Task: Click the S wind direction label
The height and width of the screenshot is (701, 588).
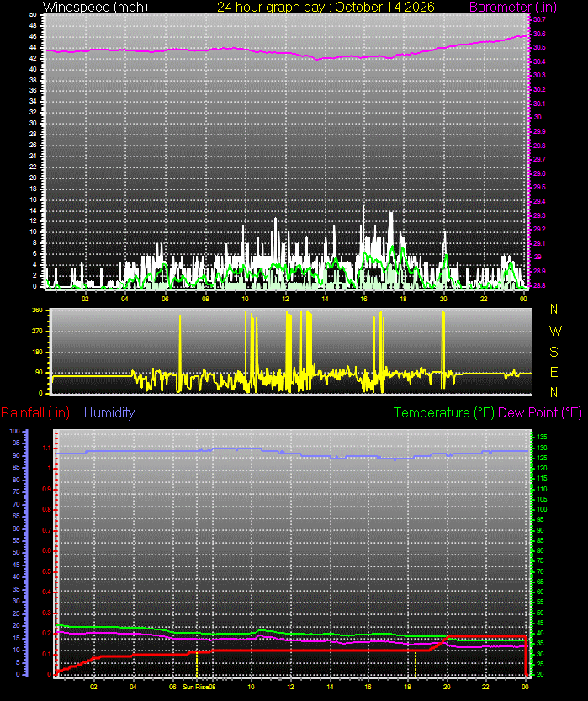Action: click(554, 352)
